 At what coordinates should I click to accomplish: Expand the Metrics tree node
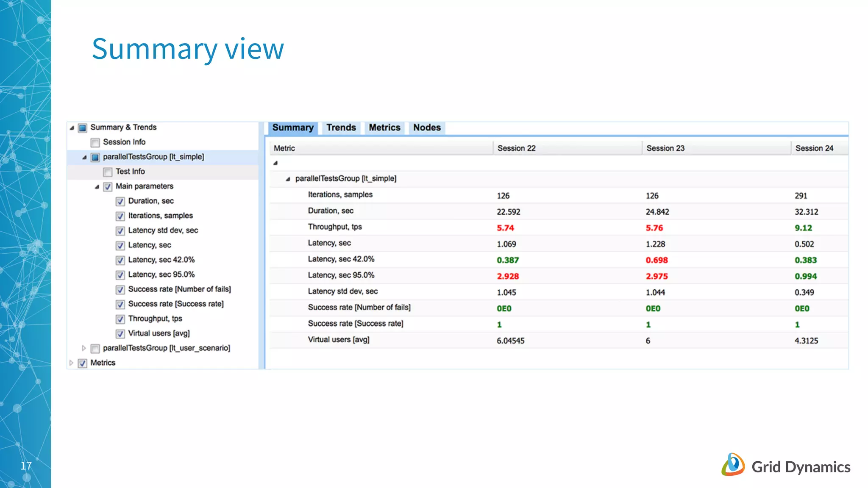pyautogui.click(x=71, y=363)
